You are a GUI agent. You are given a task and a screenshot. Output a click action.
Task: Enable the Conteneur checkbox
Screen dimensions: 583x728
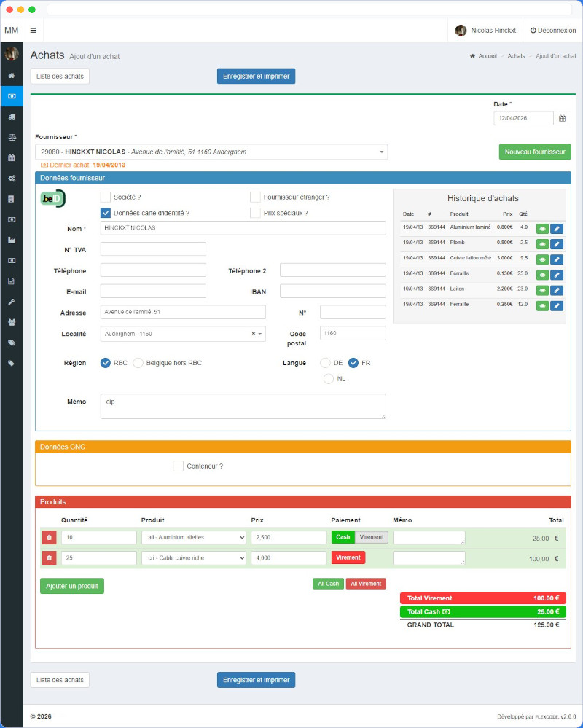coord(178,466)
